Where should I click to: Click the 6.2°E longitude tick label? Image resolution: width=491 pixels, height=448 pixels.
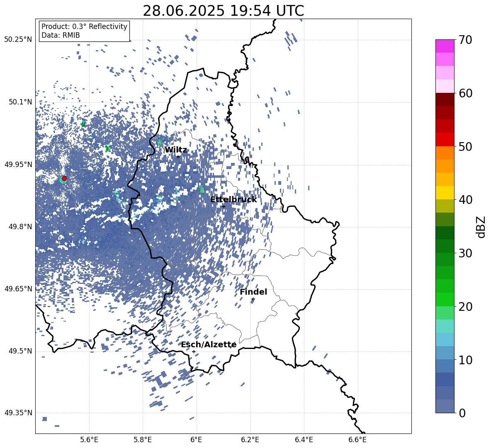pos(250,440)
